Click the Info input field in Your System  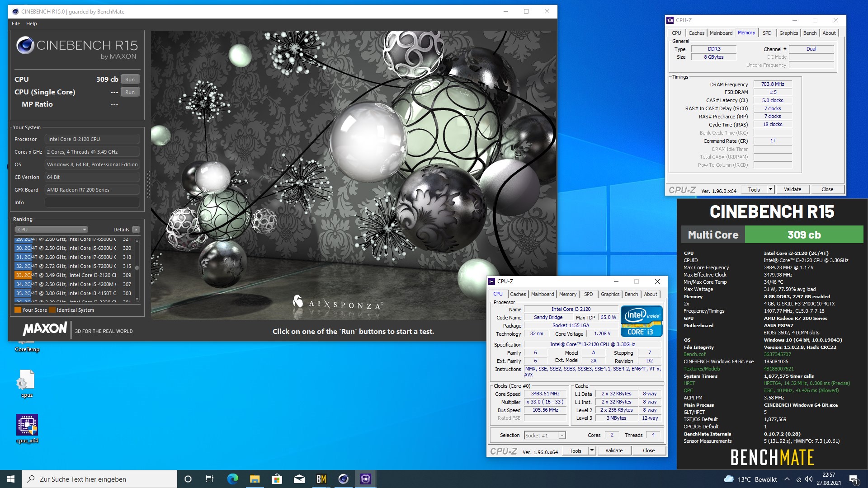point(92,202)
